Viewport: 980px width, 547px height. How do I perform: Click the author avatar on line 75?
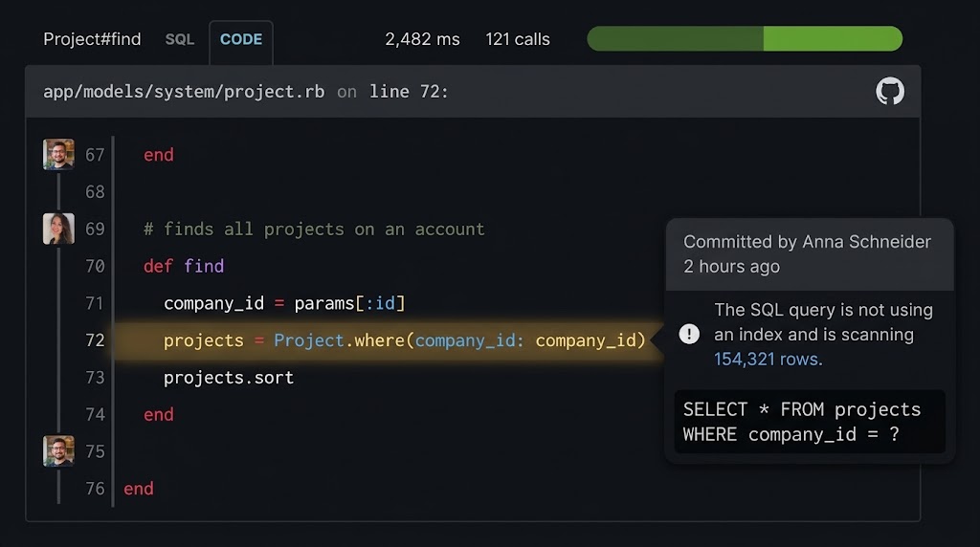[58, 450]
